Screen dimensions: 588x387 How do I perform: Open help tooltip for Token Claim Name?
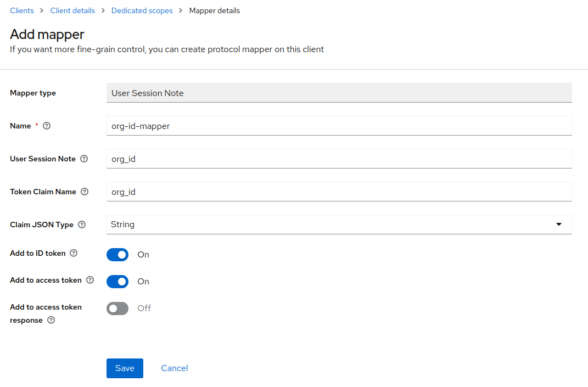(x=85, y=192)
